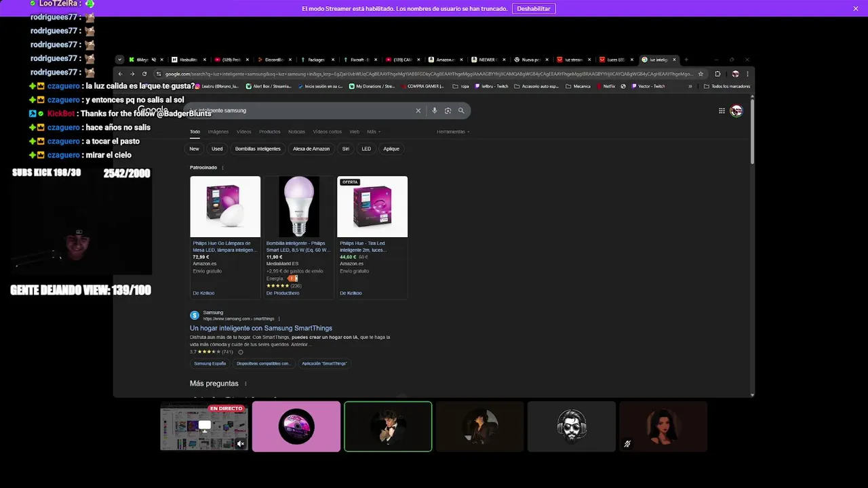Expand the Herramientas tools dropdown

click(453, 131)
